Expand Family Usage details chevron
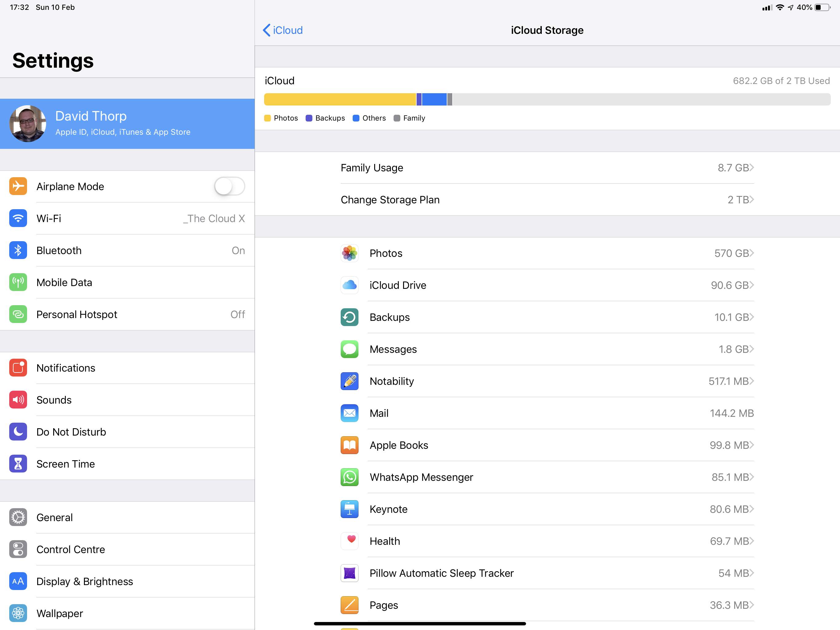This screenshot has height=630, width=840. [751, 168]
